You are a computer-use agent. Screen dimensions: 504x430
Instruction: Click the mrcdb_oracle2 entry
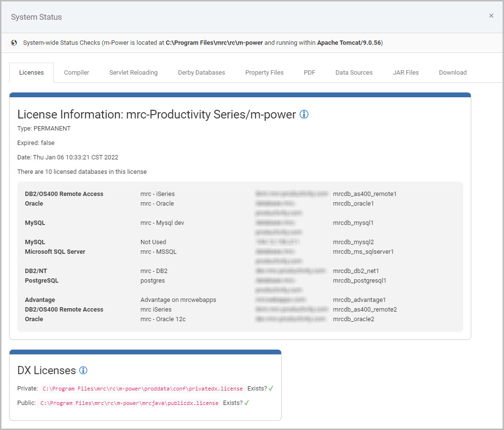coord(354,319)
